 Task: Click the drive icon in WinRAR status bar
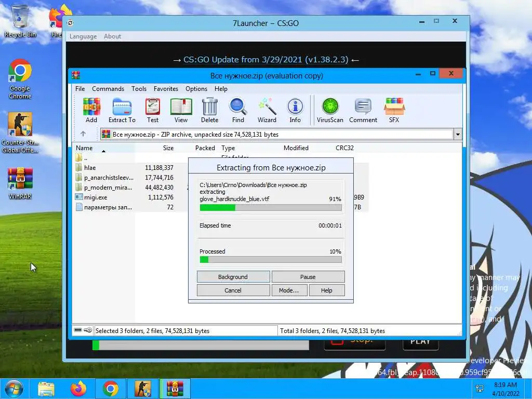(78, 330)
